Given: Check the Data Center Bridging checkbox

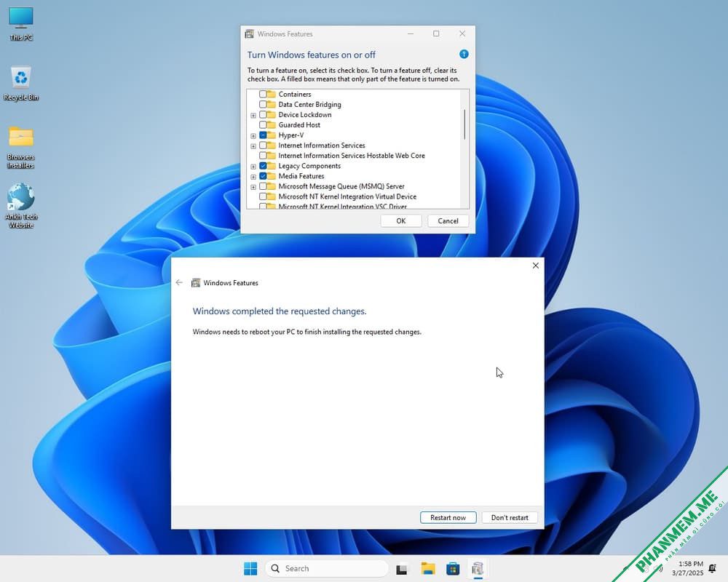Looking at the screenshot, I should click(263, 105).
